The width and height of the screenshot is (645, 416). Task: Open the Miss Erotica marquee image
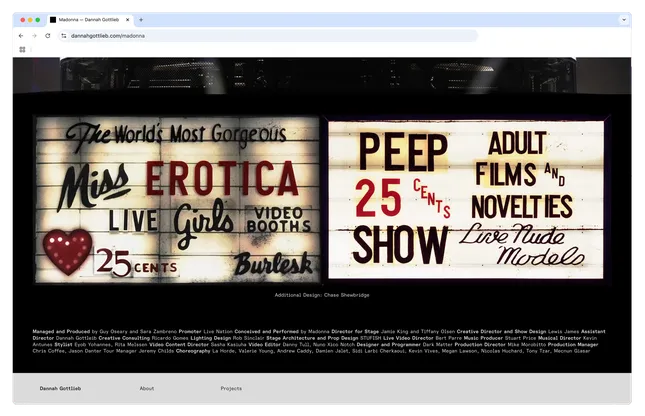[x=177, y=200]
